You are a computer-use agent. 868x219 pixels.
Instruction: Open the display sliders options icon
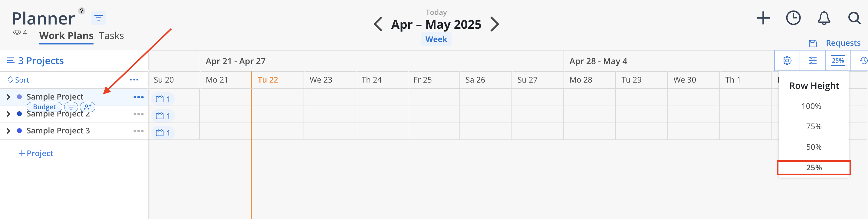coord(812,60)
